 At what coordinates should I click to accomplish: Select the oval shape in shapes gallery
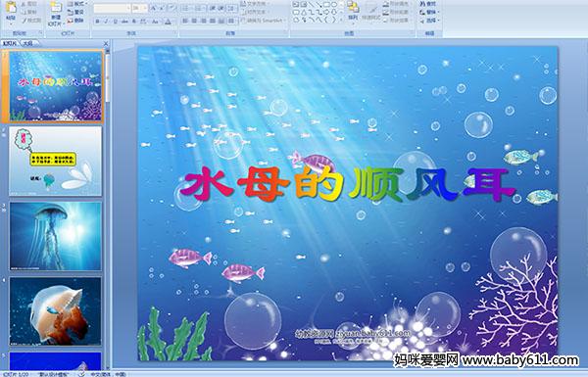coord(335,5)
